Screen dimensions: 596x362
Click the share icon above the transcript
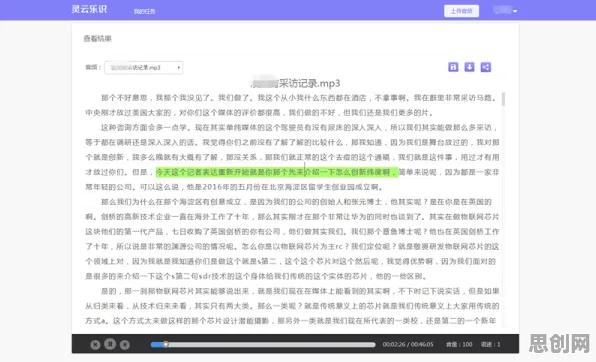(x=485, y=67)
